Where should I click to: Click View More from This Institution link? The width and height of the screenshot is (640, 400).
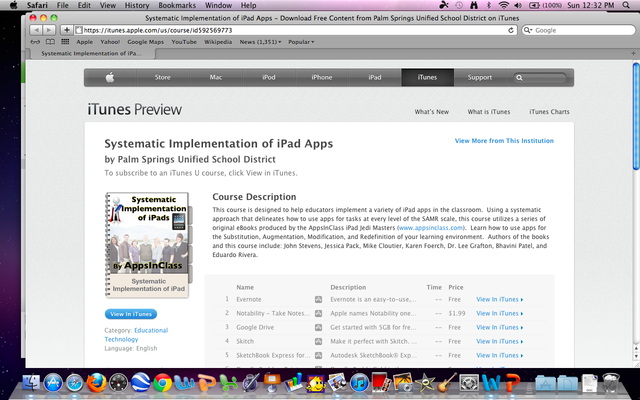[504, 141]
